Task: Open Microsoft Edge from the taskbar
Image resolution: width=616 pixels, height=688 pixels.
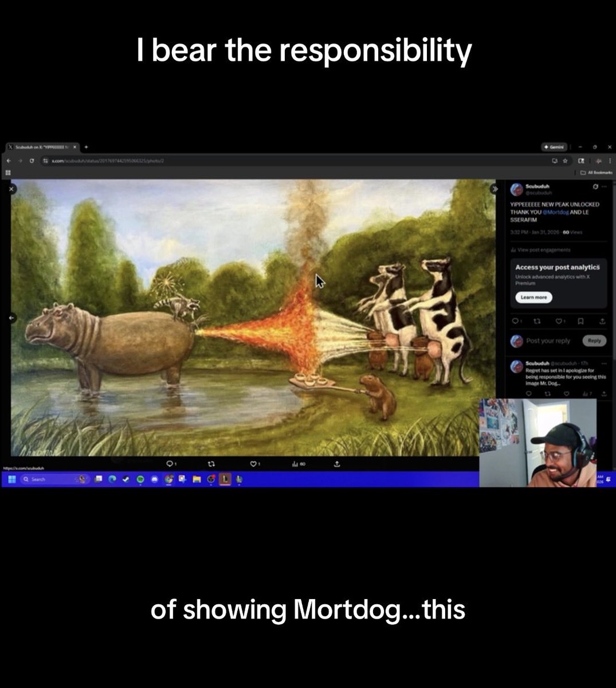Action: (x=112, y=479)
